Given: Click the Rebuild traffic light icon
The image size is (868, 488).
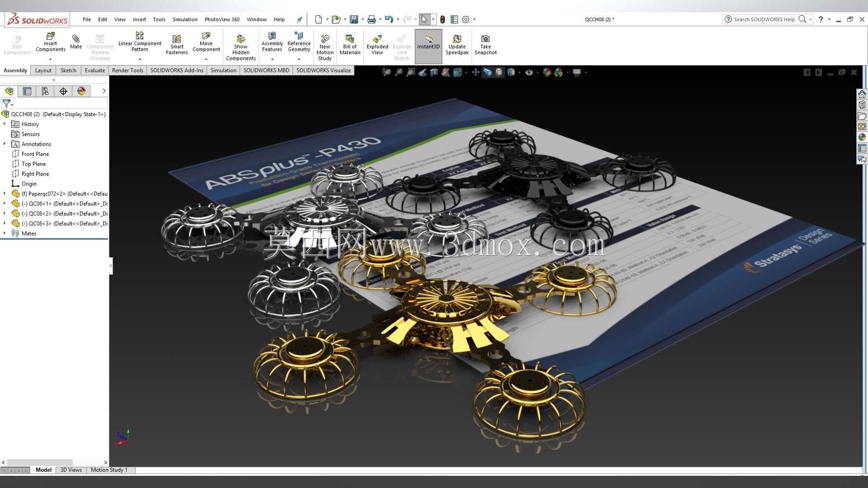Looking at the screenshot, I should (443, 19).
